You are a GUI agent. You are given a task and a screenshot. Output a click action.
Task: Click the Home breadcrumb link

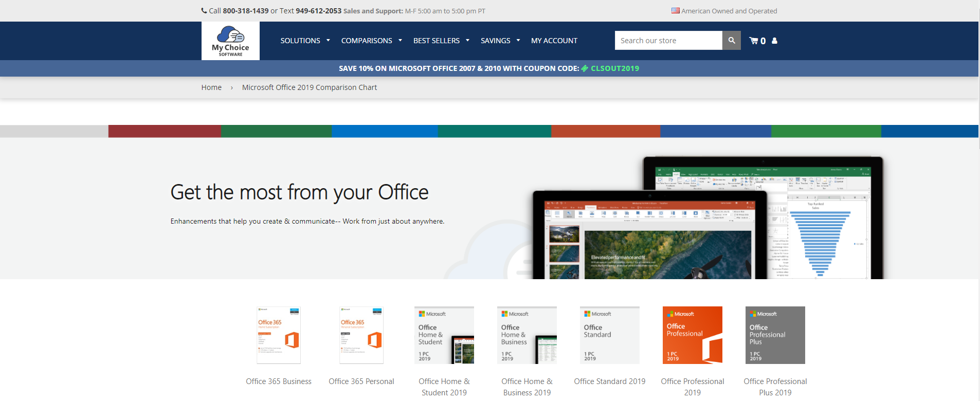[x=211, y=87]
